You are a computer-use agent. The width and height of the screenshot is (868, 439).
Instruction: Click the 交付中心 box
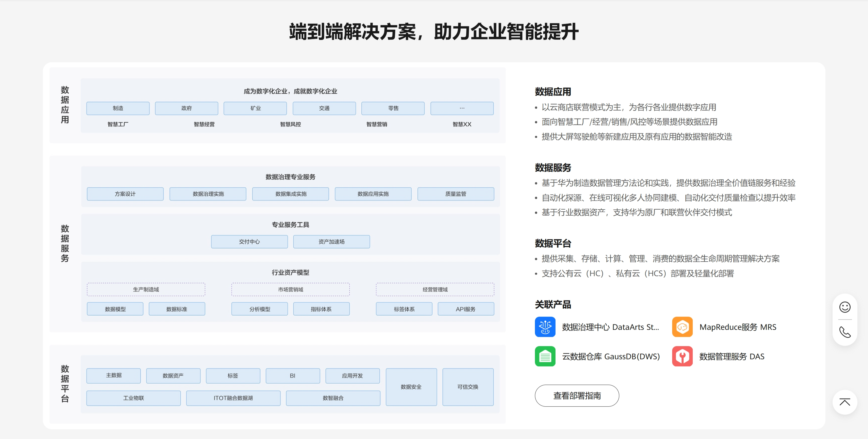(249, 242)
